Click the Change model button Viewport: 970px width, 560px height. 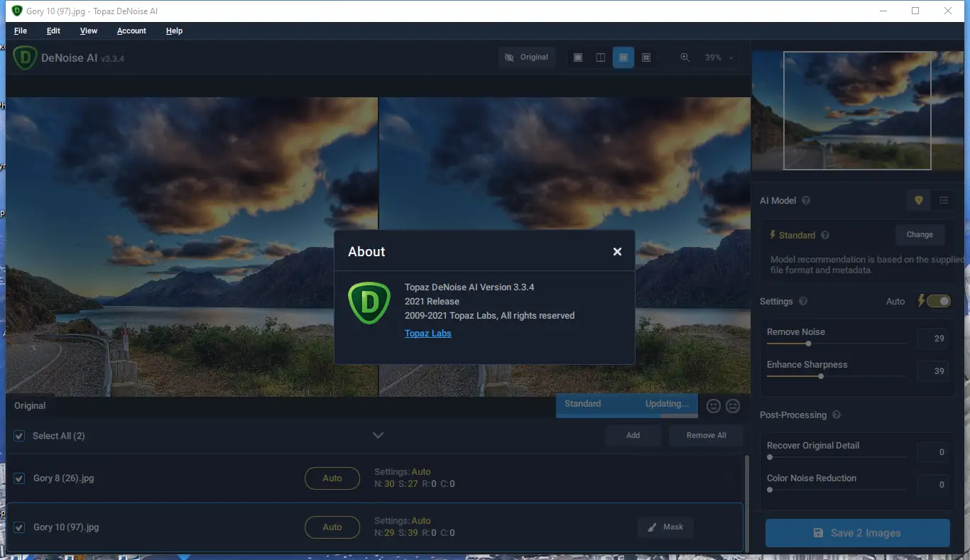tap(920, 235)
